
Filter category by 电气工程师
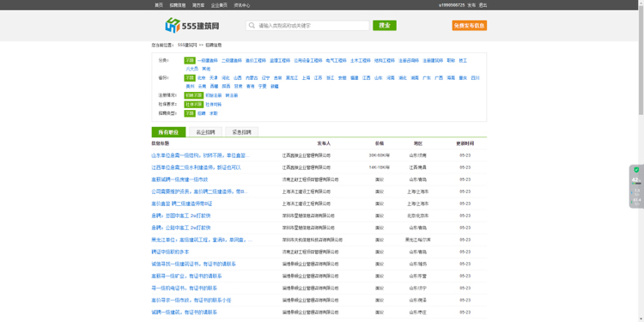point(337,60)
